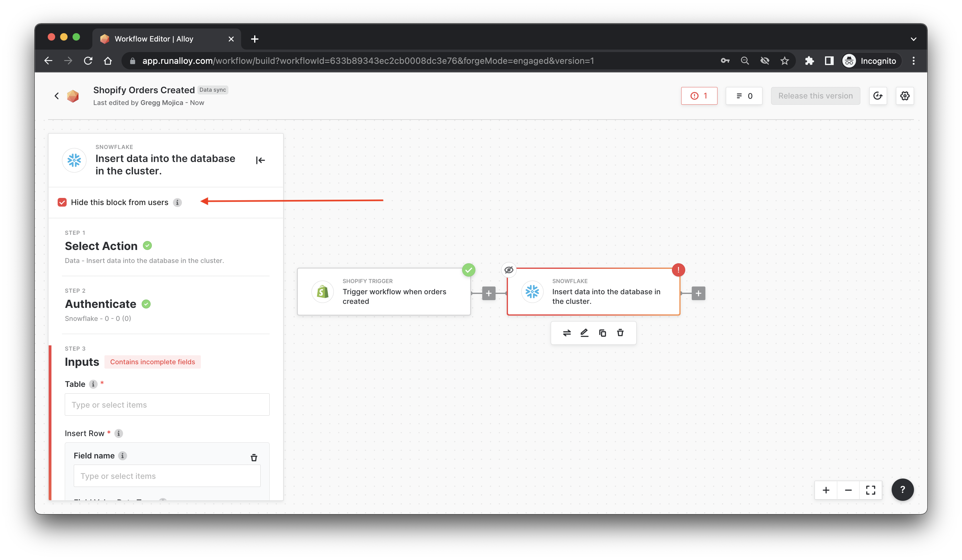Click Release this version button
The width and height of the screenshot is (962, 560).
point(815,96)
